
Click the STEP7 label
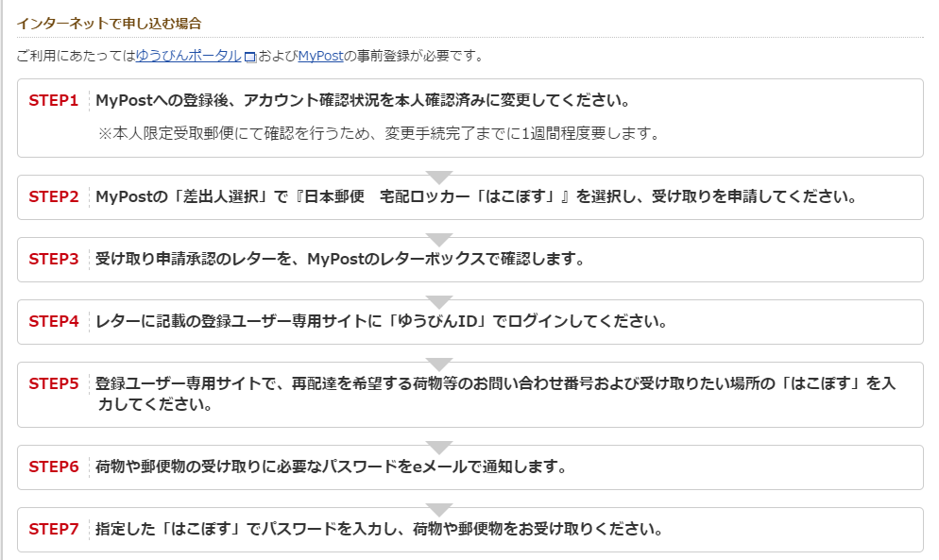[x=54, y=529]
